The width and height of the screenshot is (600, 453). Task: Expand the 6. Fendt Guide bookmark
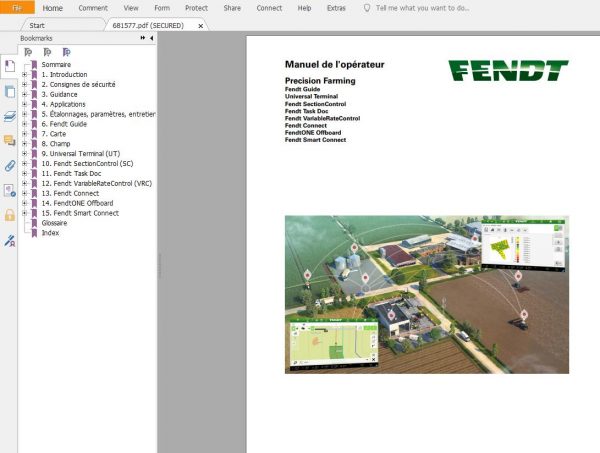24,124
